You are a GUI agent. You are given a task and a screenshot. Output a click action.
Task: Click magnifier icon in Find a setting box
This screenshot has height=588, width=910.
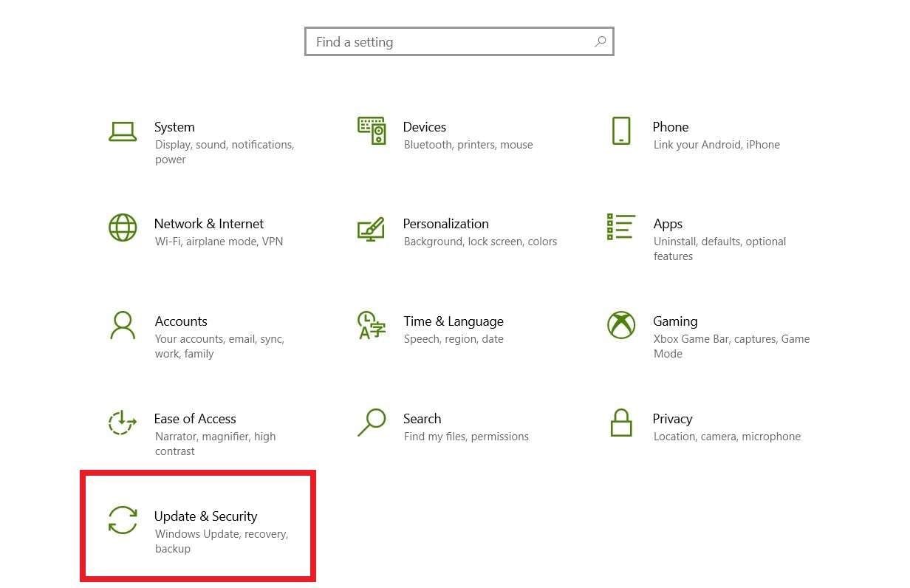pos(601,42)
